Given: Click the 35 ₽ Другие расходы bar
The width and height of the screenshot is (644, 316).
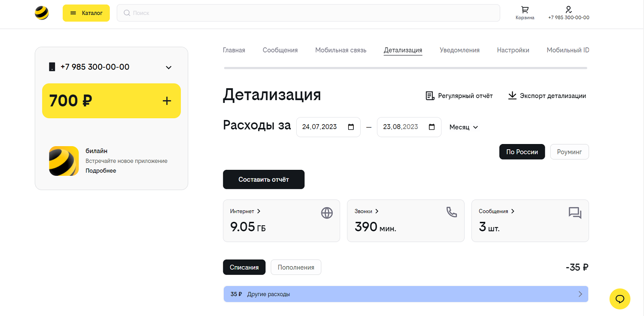Looking at the screenshot, I should (x=406, y=294).
